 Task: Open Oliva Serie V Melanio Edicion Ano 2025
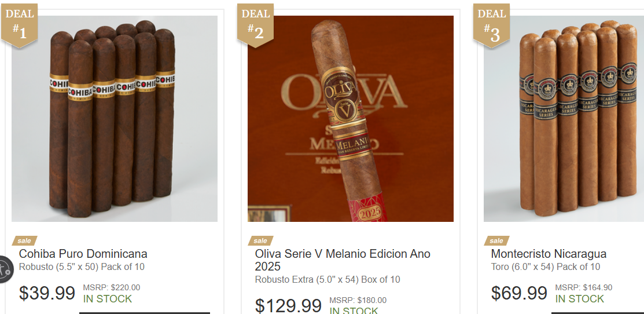[343, 260]
